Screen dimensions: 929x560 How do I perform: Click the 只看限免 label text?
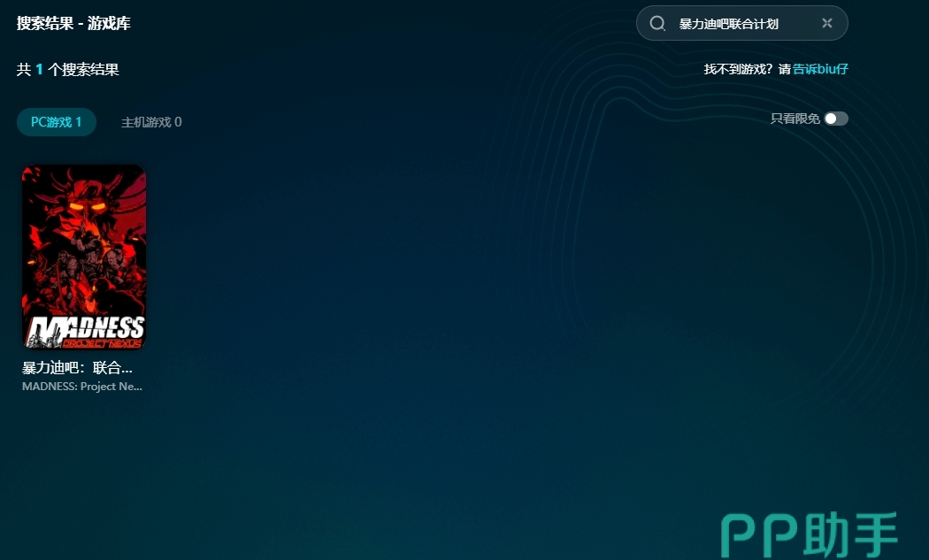point(795,119)
